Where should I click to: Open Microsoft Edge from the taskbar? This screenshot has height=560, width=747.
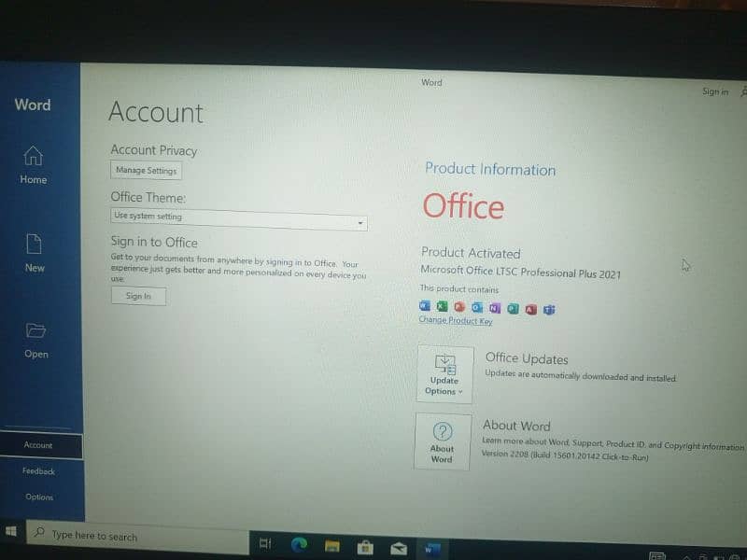click(x=300, y=544)
